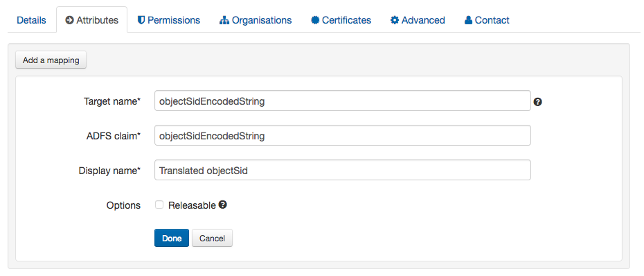Enable the Releasable checkbox
Viewport: 644px width, 276px height.
159,205
